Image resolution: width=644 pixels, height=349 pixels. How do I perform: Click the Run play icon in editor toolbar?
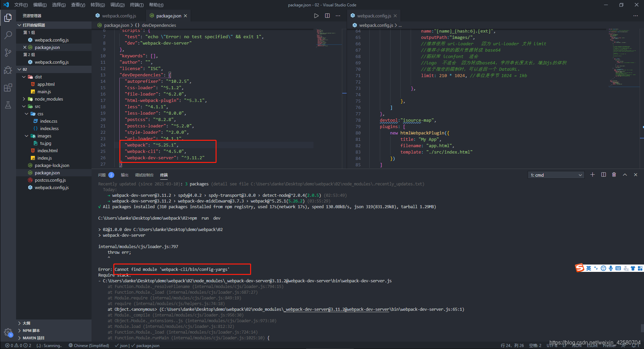pos(316,16)
